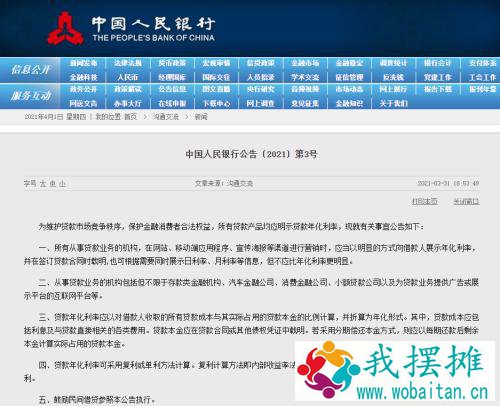Open 网送文告 navigation item
The image size is (500, 406).
(83, 104)
